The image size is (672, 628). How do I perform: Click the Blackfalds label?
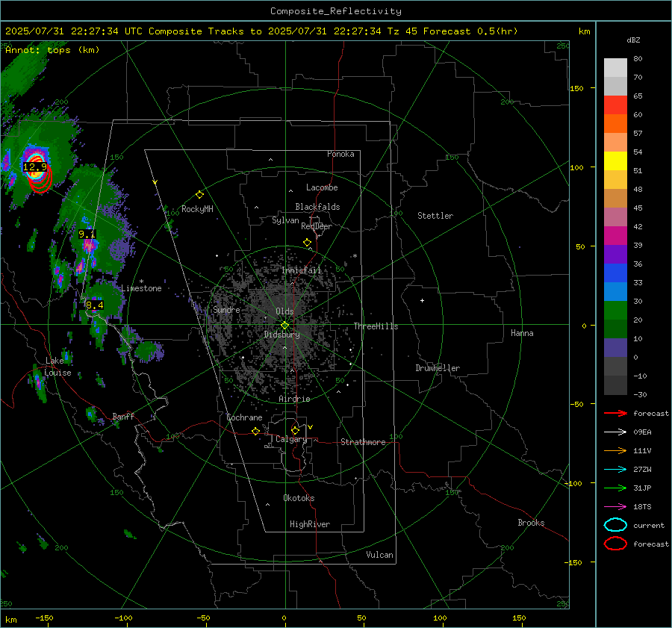click(x=317, y=207)
